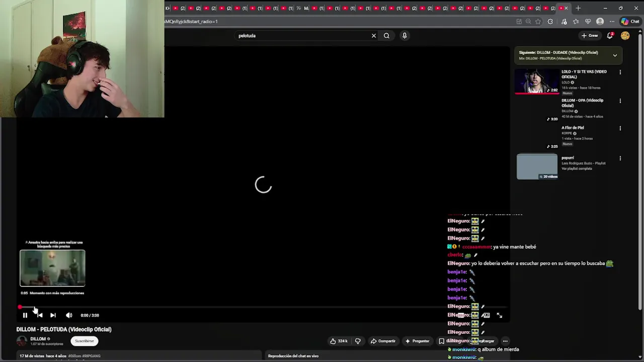
Task: Open the browser's new tab plus button
Action: (x=578, y=8)
